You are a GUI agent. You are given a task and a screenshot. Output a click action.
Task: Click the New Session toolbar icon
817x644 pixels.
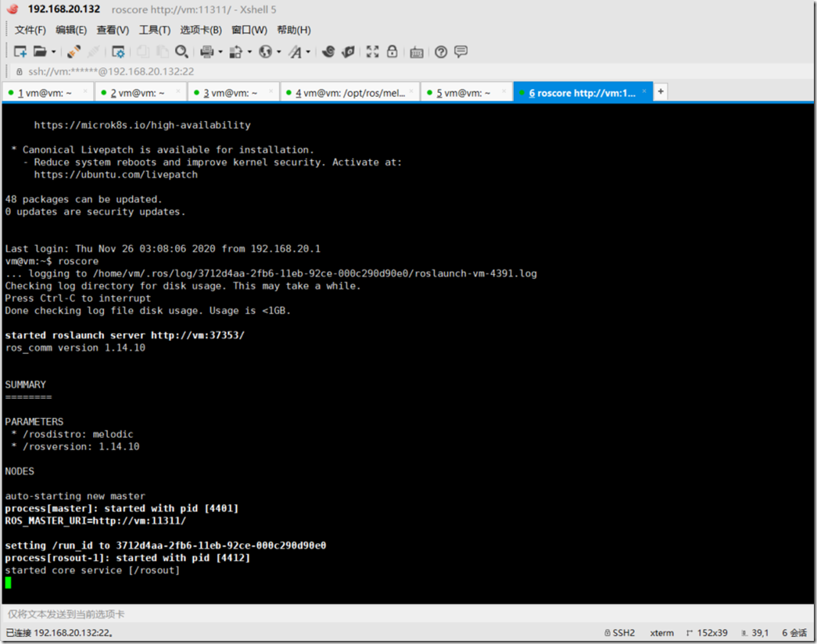pyautogui.click(x=20, y=52)
